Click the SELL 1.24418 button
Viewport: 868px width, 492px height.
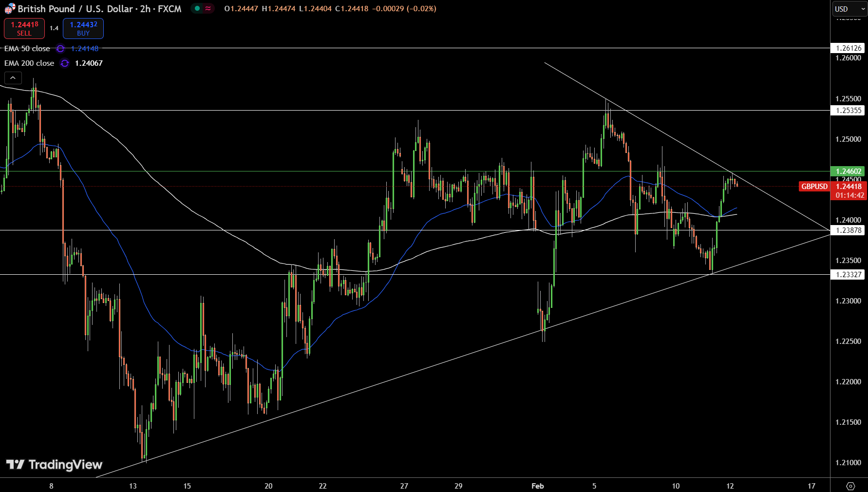tap(24, 28)
